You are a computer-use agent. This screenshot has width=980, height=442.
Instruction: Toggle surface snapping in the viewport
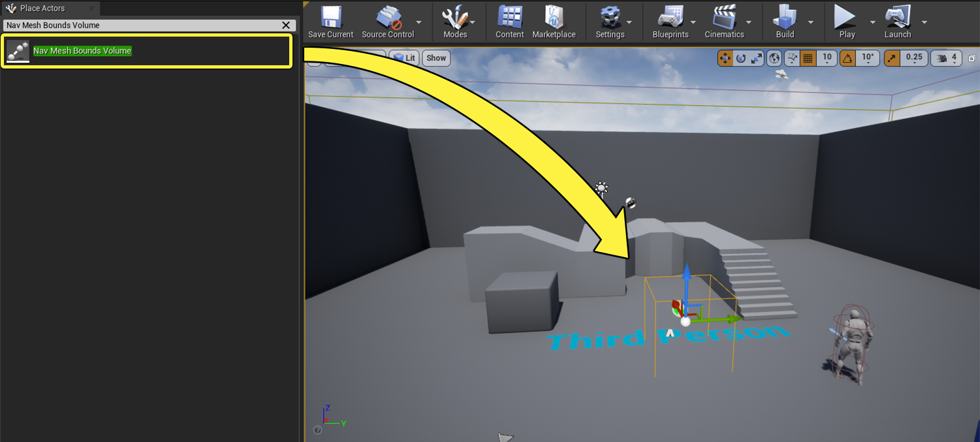click(792, 58)
